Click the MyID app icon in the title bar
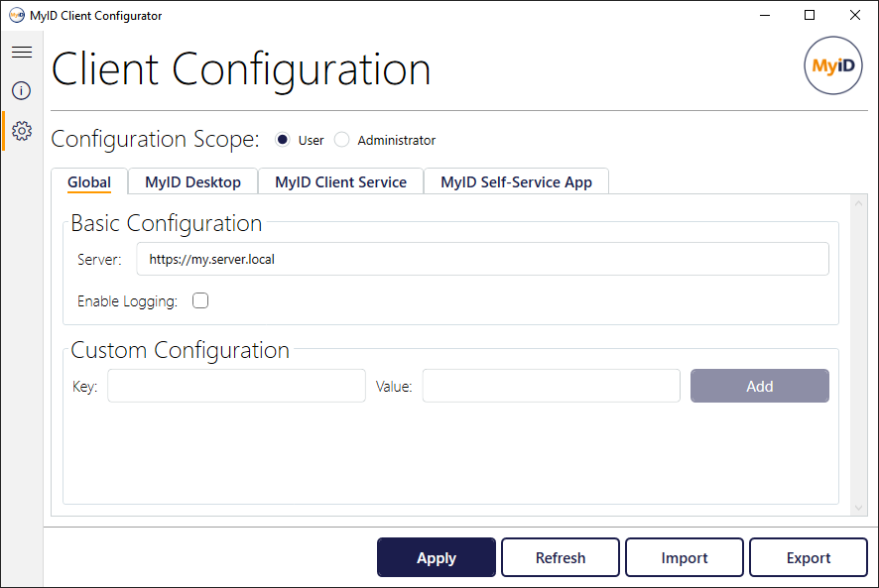 click(14, 15)
